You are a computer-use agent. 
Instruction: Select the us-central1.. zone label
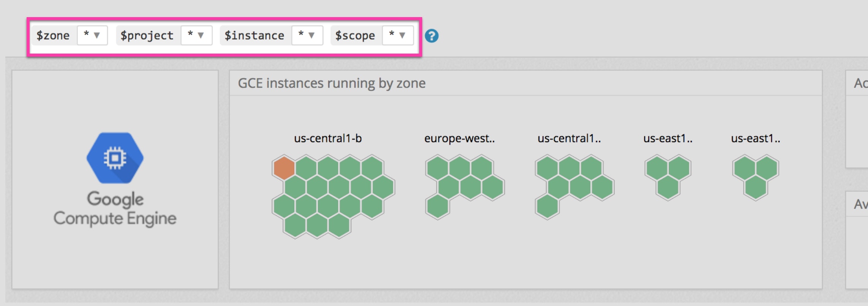pyautogui.click(x=569, y=138)
